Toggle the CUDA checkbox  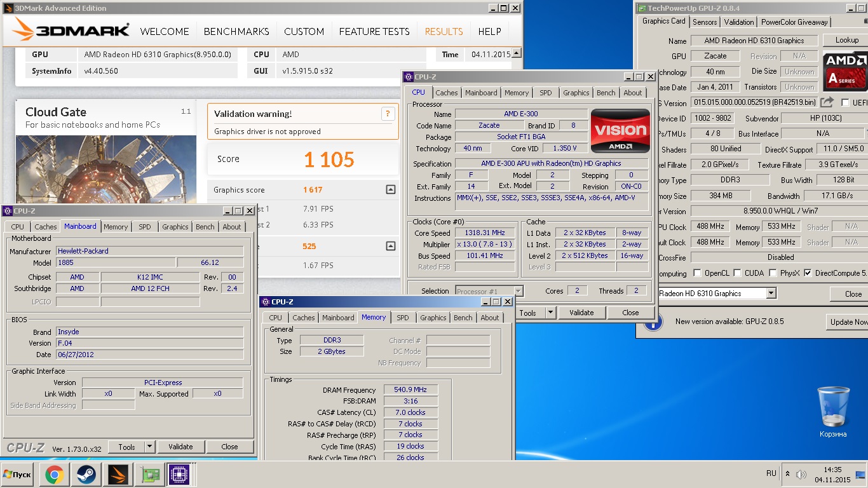(738, 273)
